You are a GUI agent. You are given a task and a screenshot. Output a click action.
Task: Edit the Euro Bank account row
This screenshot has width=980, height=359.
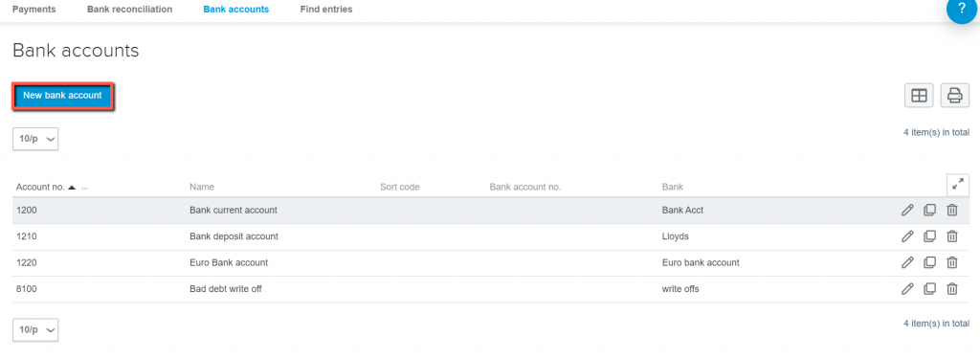pyautogui.click(x=907, y=262)
